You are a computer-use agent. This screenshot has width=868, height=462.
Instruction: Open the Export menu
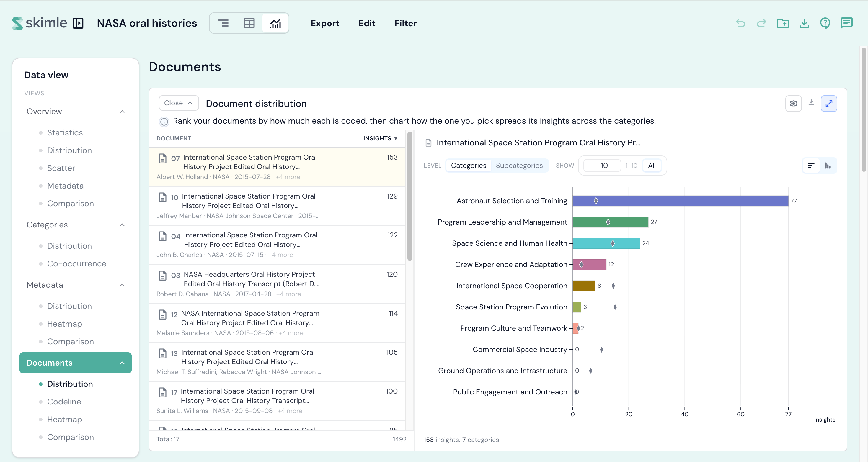(325, 23)
